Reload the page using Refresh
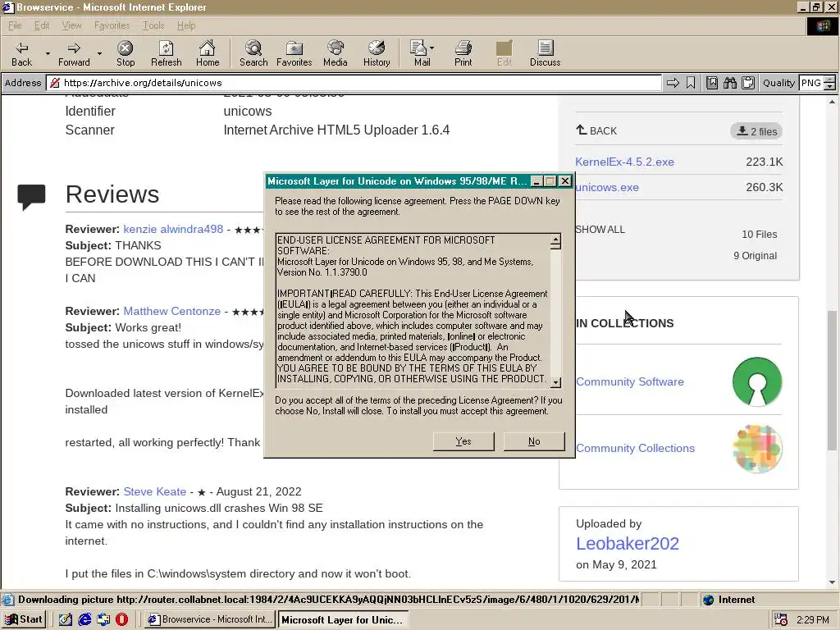840x630 pixels. click(166, 53)
